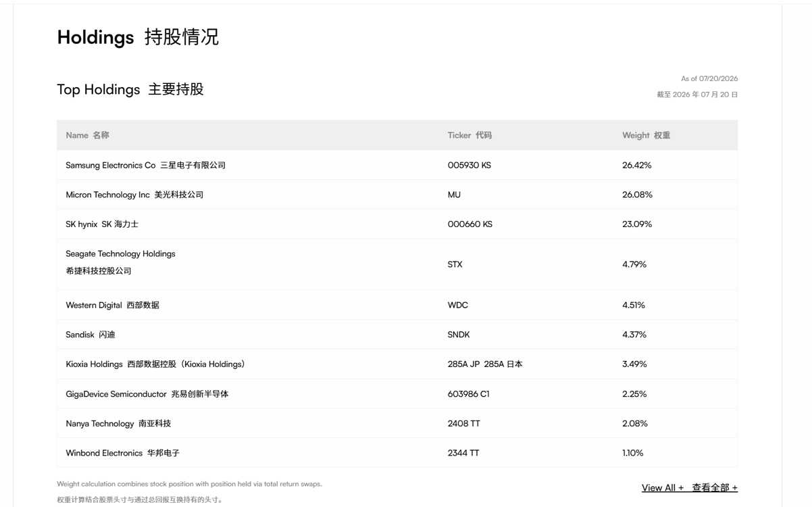Select the STX ticker cell
The width and height of the screenshot is (812, 507).
(x=455, y=264)
